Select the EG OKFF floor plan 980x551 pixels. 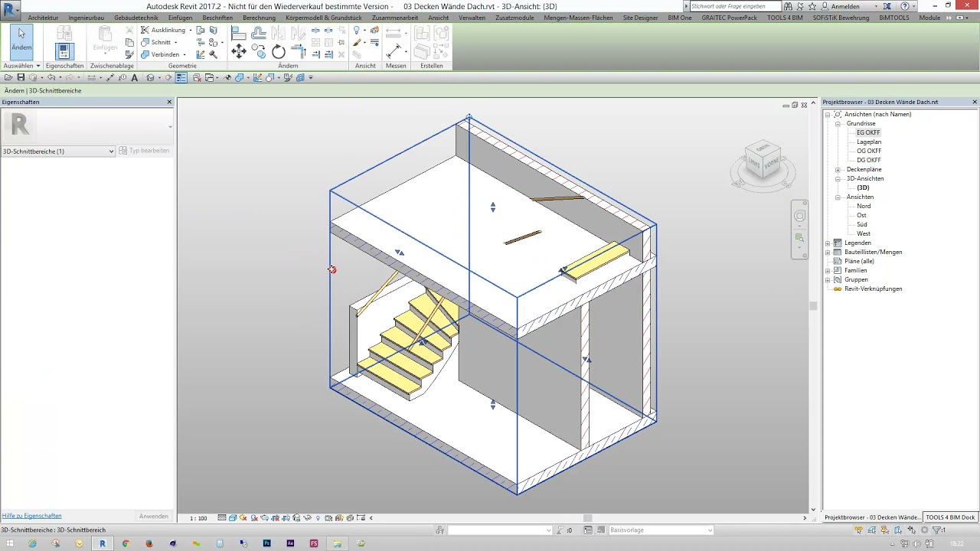tap(868, 132)
